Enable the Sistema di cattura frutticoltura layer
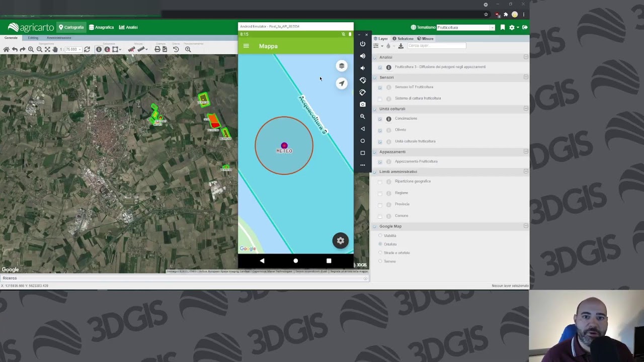 click(x=380, y=99)
